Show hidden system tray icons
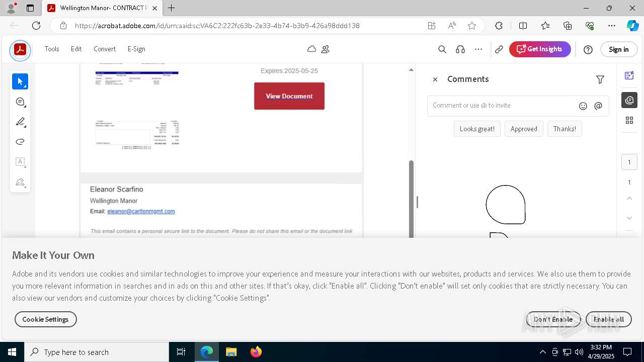The image size is (644, 362). (542, 352)
